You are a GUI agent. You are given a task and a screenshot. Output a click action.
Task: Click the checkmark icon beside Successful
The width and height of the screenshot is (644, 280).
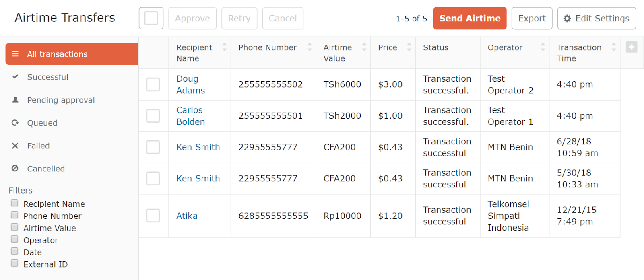click(x=15, y=76)
